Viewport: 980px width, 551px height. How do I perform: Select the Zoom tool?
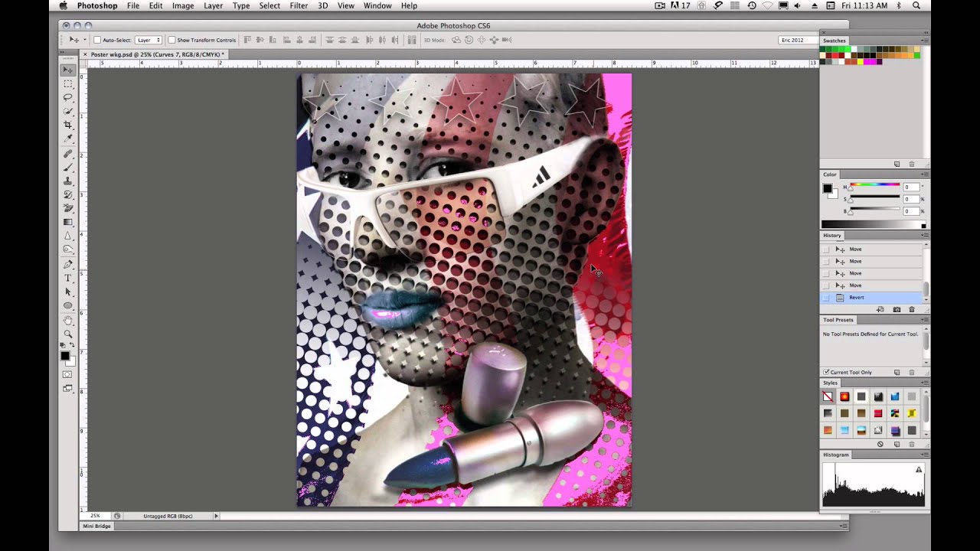pos(68,334)
